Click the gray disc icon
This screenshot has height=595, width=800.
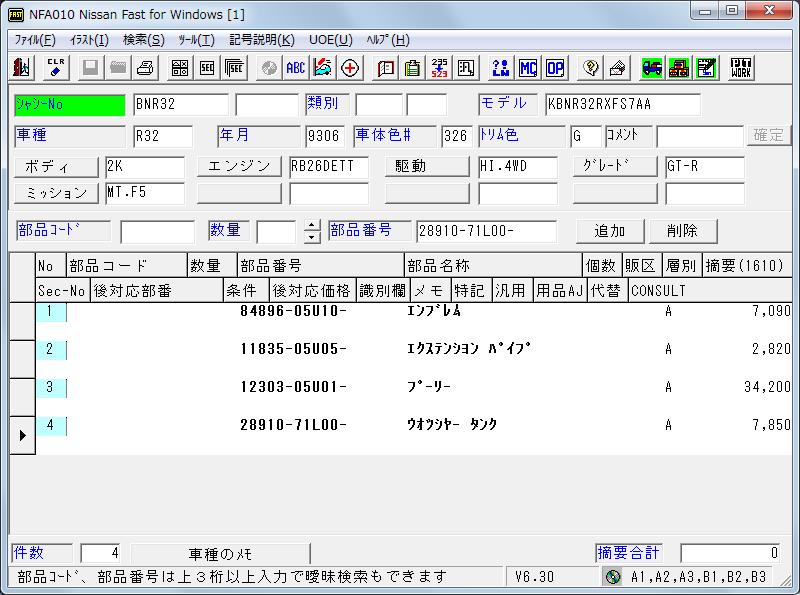tap(269, 68)
